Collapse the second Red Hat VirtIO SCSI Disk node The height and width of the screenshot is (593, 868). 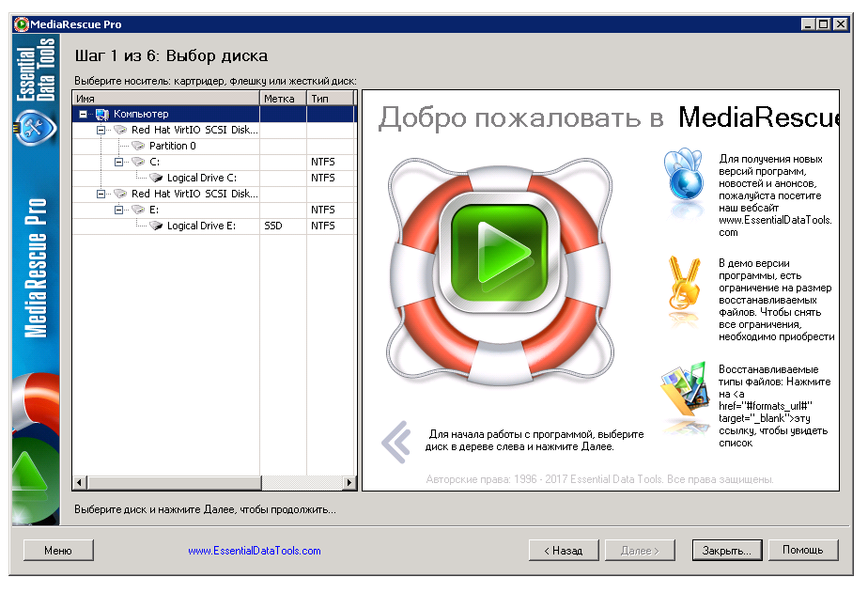pyautogui.click(x=101, y=195)
